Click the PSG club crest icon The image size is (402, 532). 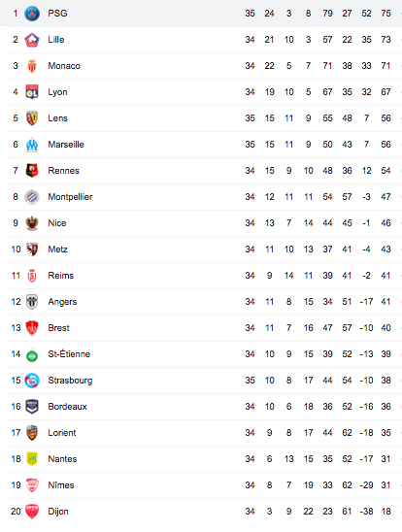32,14
